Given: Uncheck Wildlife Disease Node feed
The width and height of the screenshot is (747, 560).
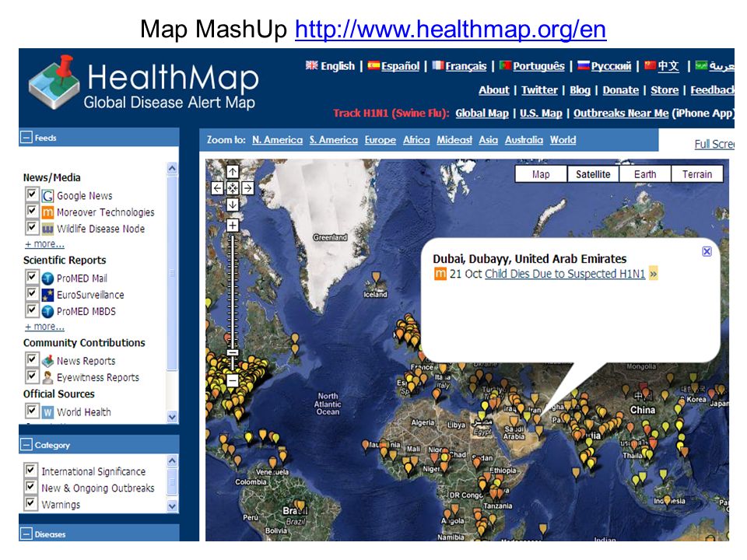Looking at the screenshot, I should [31, 228].
